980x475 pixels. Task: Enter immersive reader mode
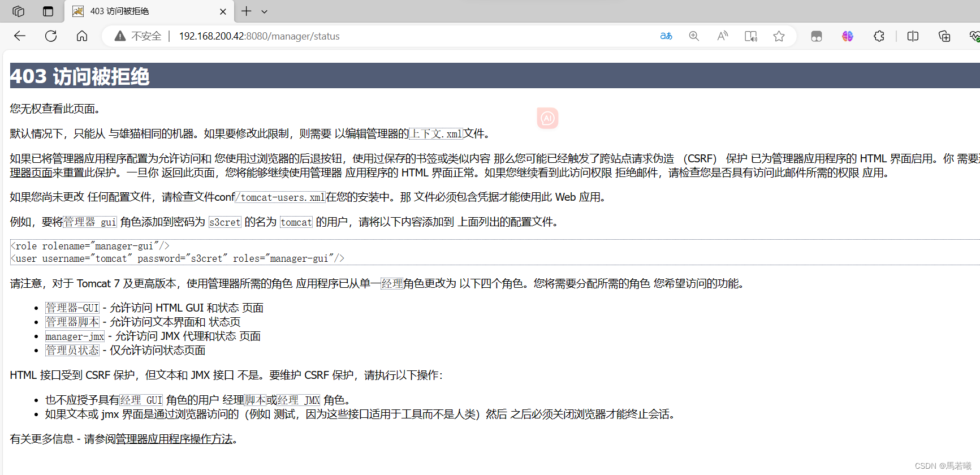[x=751, y=36]
